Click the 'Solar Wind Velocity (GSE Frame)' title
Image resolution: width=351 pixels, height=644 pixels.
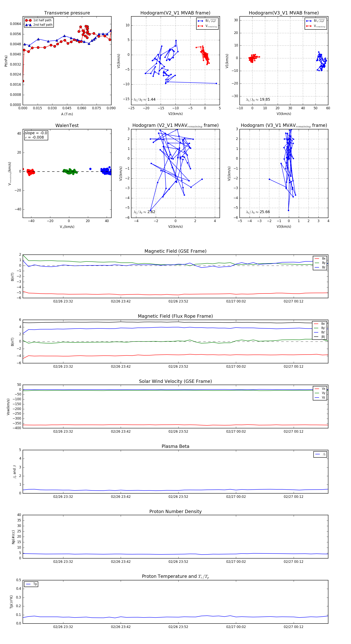[175, 381]
